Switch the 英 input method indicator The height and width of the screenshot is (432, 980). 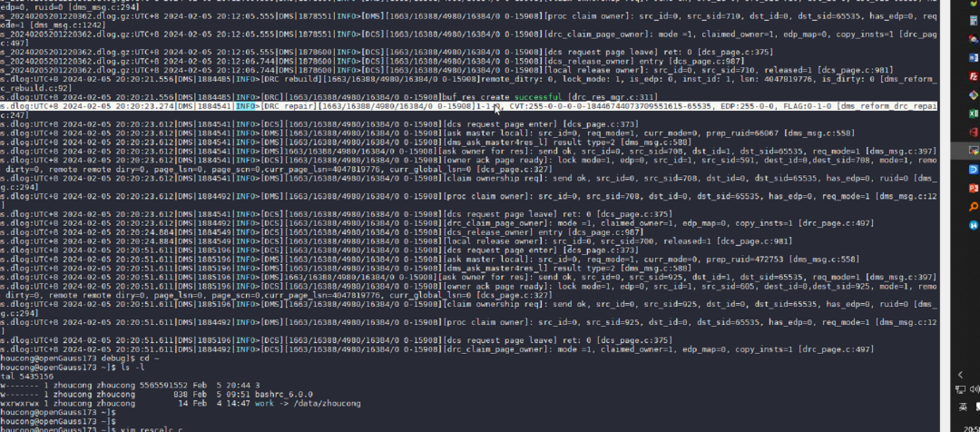coord(963,407)
